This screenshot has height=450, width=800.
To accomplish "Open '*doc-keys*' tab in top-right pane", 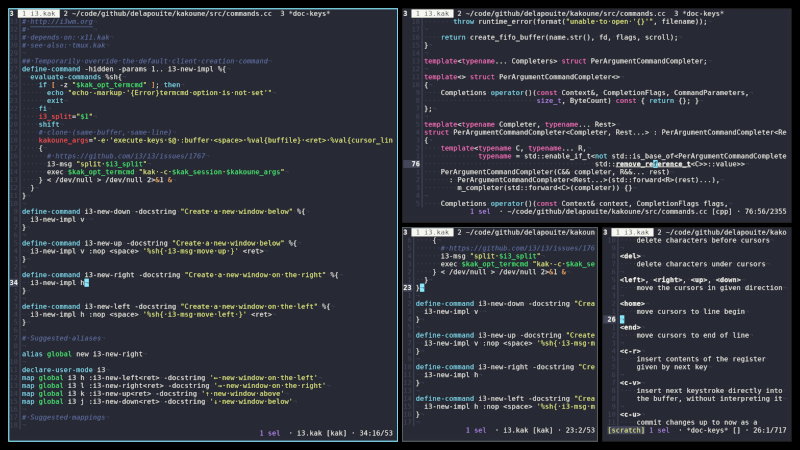I will point(699,14).
